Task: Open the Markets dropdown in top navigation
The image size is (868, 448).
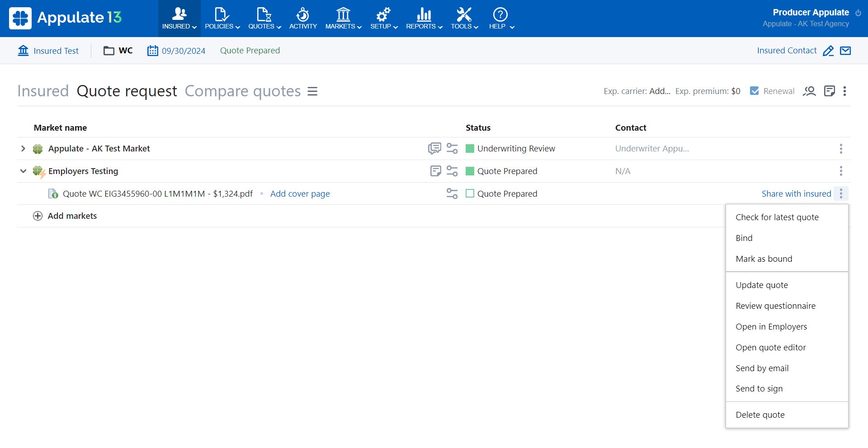Action: coord(343,19)
